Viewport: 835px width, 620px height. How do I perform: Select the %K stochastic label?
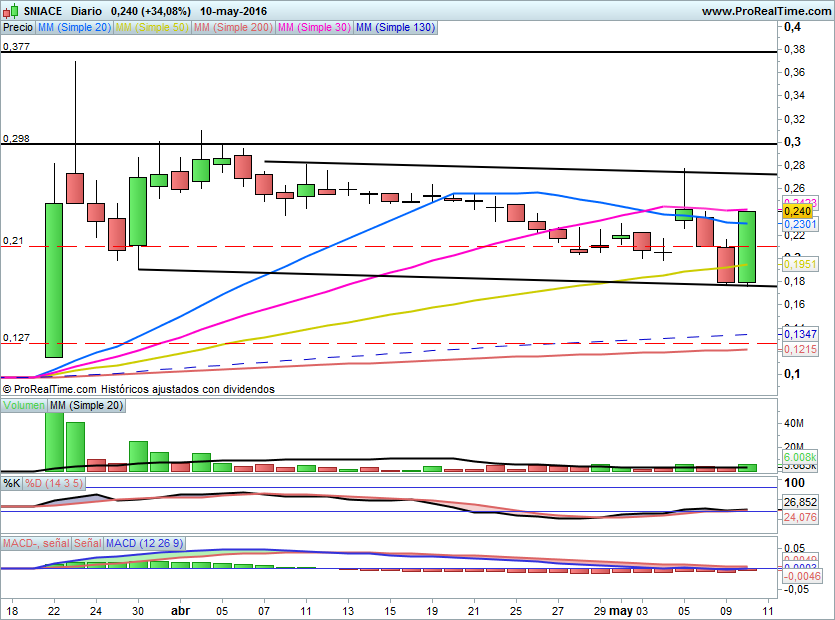pyautogui.click(x=12, y=483)
